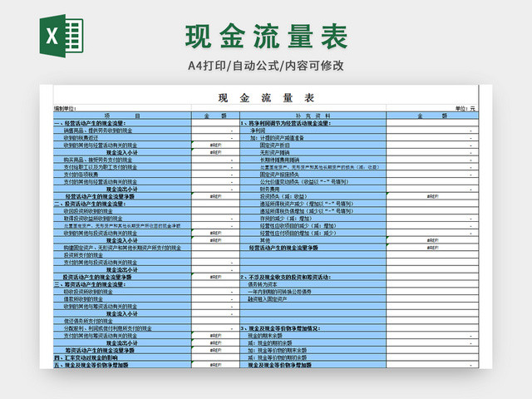Select cell 收到的税费返还
Viewport: 532px width, 399px height.
click(122, 138)
